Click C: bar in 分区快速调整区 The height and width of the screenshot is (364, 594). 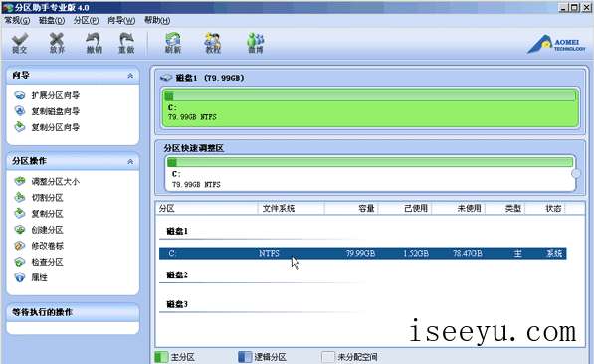click(370, 174)
